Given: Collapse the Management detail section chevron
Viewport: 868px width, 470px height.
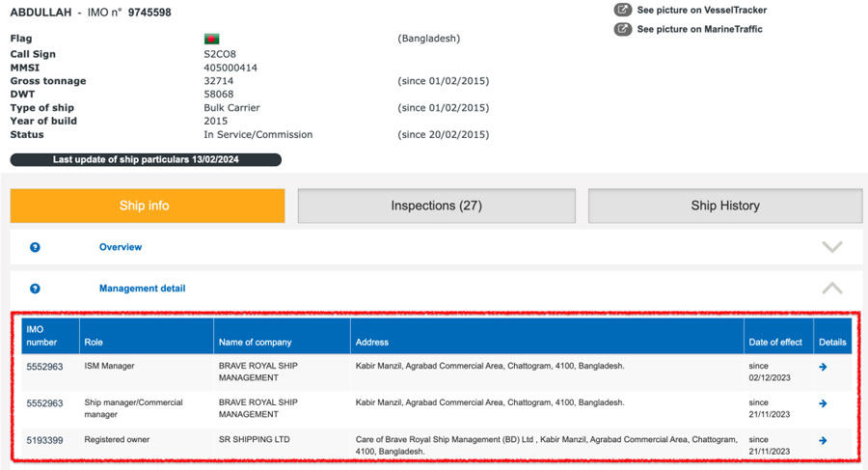Looking at the screenshot, I should tap(832, 288).
